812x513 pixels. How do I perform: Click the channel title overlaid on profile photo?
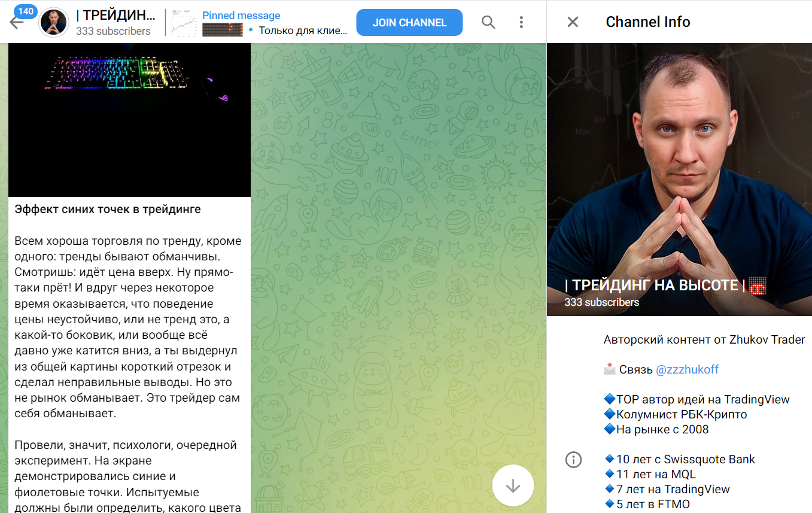click(665, 286)
